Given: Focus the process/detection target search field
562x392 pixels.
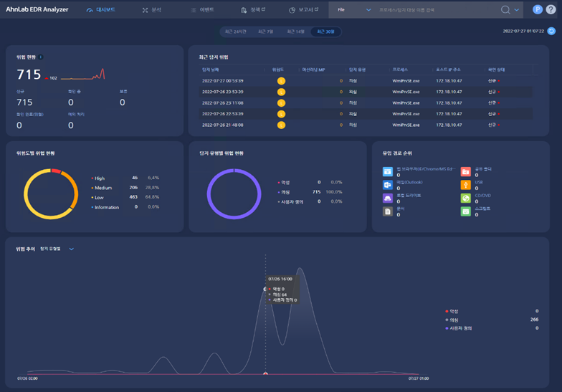Looking at the screenshot, I should coord(437,10).
